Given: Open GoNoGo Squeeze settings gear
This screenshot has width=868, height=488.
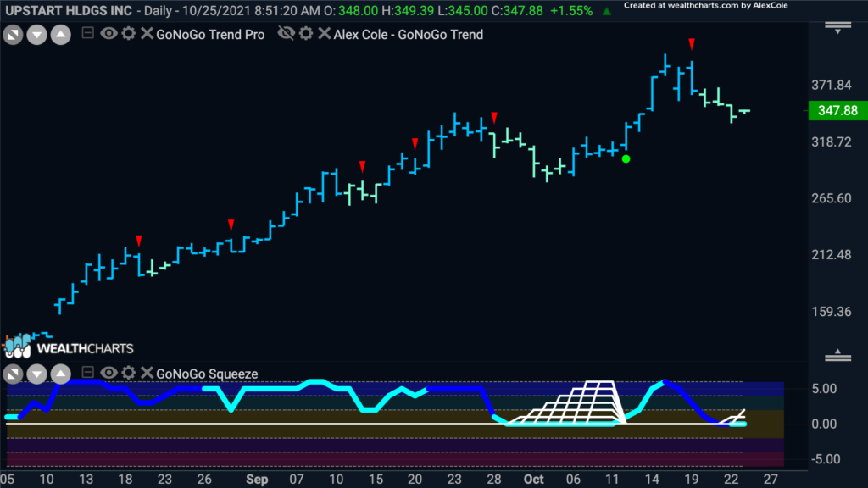Looking at the screenshot, I should coord(129,373).
